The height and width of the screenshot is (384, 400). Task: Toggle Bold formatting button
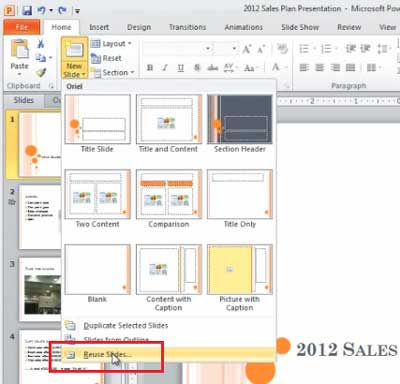150,68
